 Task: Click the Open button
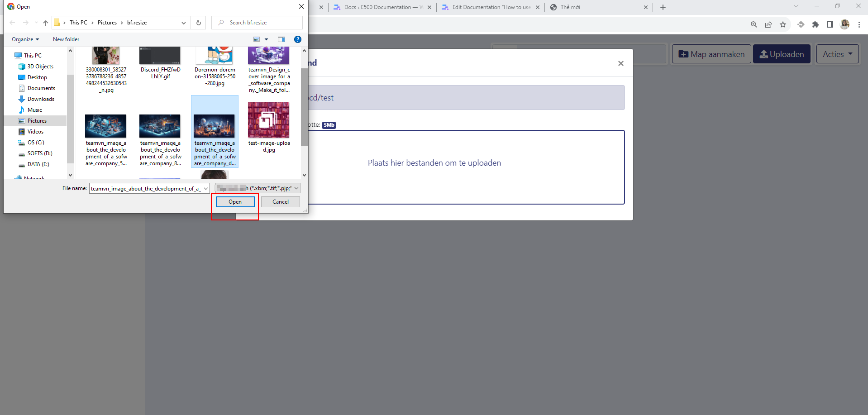click(x=235, y=202)
